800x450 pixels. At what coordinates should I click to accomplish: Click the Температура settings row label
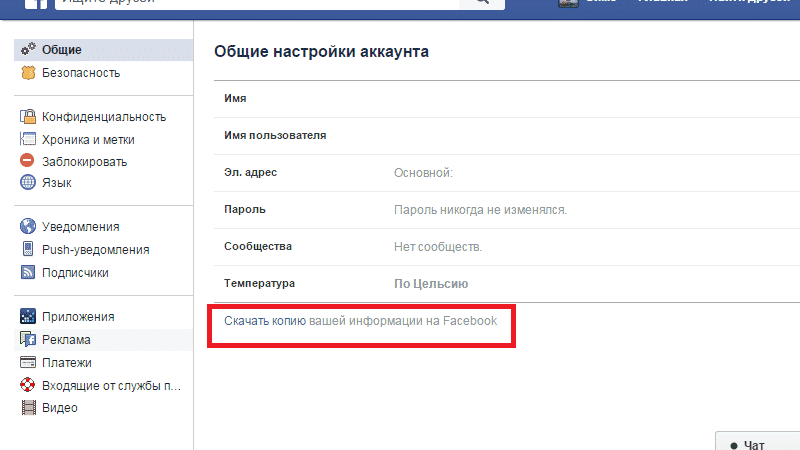(x=259, y=283)
